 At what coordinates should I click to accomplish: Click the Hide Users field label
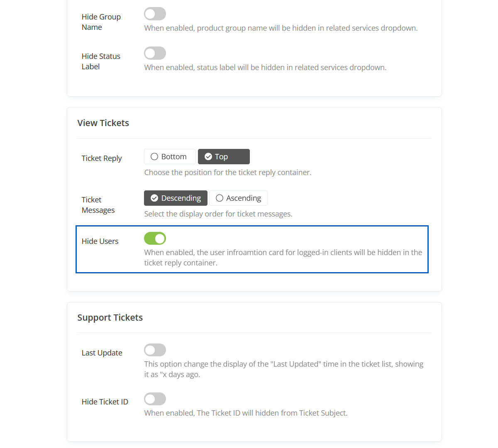tap(100, 241)
